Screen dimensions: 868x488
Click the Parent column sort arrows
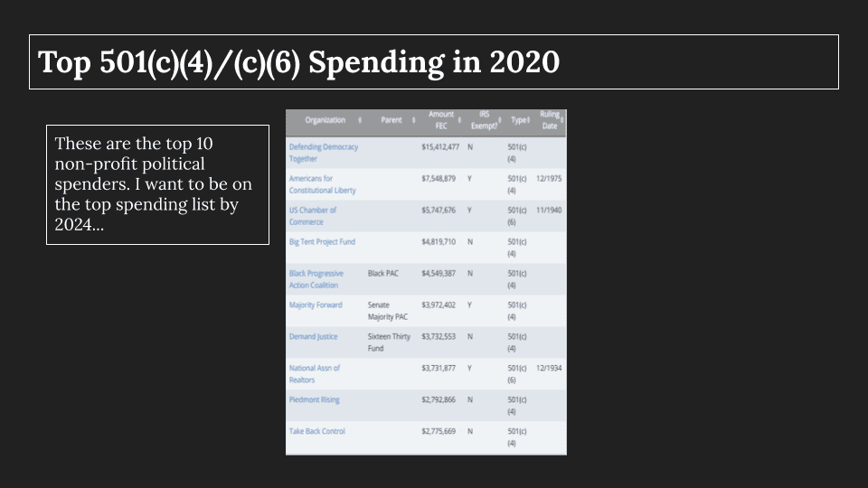click(413, 120)
